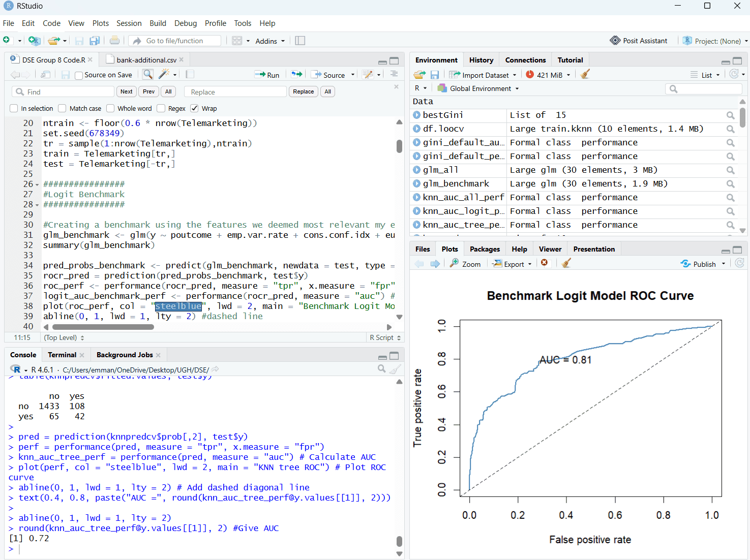The image size is (750, 560).
Task: Open the R Script file type dropdown
Action: pyautogui.click(x=385, y=337)
